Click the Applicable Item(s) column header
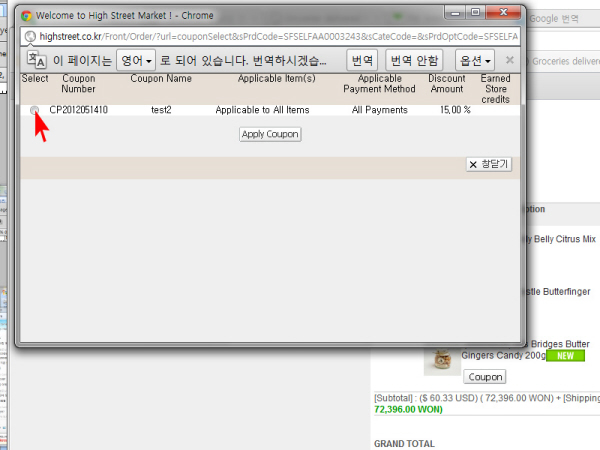 coord(277,78)
